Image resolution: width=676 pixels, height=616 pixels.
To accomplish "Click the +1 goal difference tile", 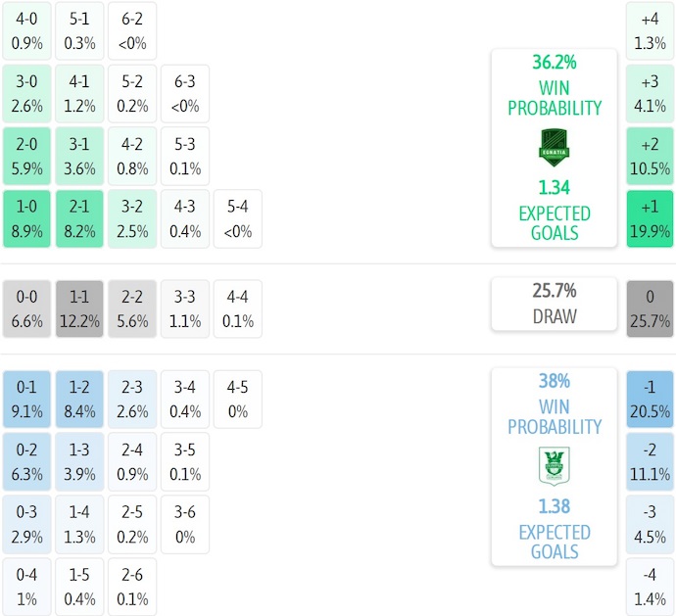I will (x=650, y=219).
